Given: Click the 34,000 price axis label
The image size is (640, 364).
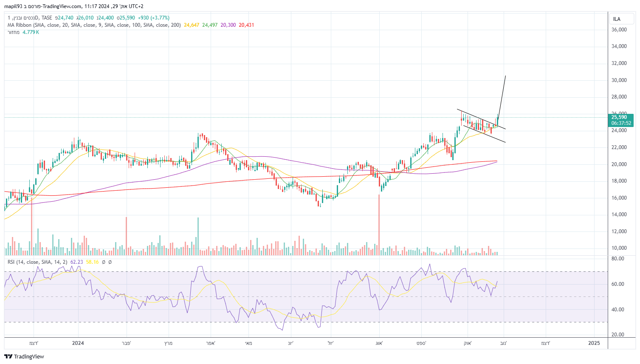Looking at the screenshot, I should click(x=619, y=46).
